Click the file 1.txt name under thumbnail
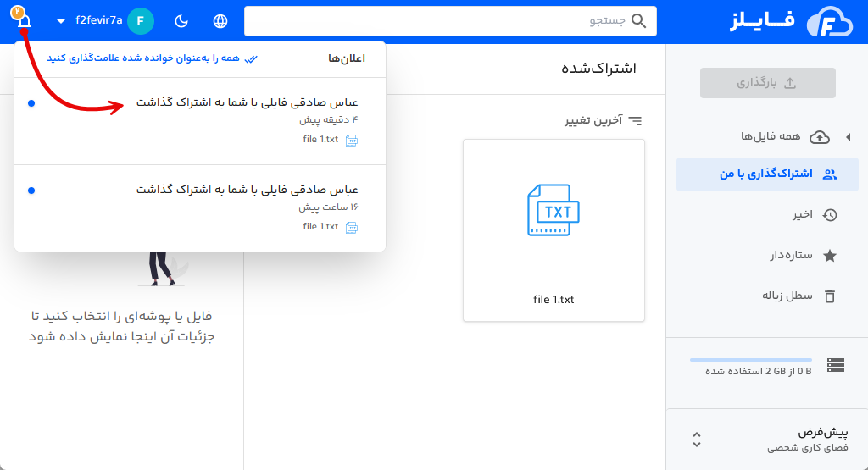 [x=554, y=300]
